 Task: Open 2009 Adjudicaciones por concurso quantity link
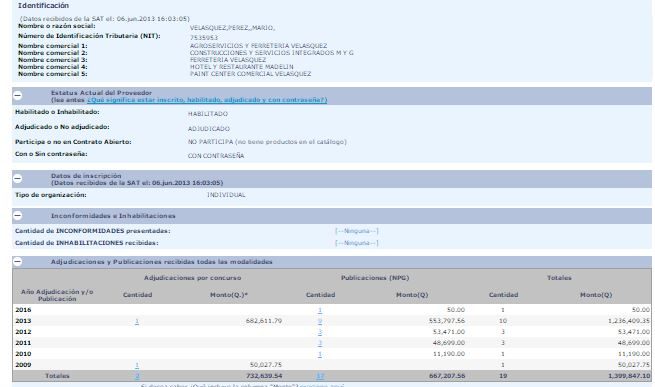[x=137, y=365]
